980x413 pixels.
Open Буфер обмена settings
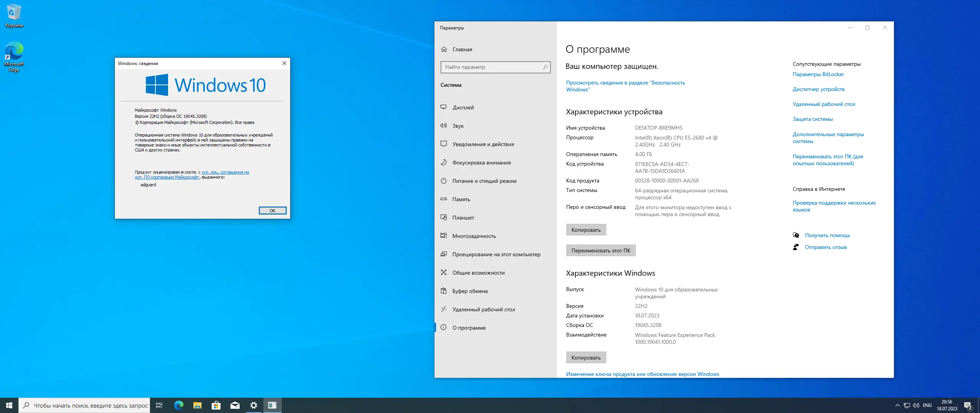468,291
